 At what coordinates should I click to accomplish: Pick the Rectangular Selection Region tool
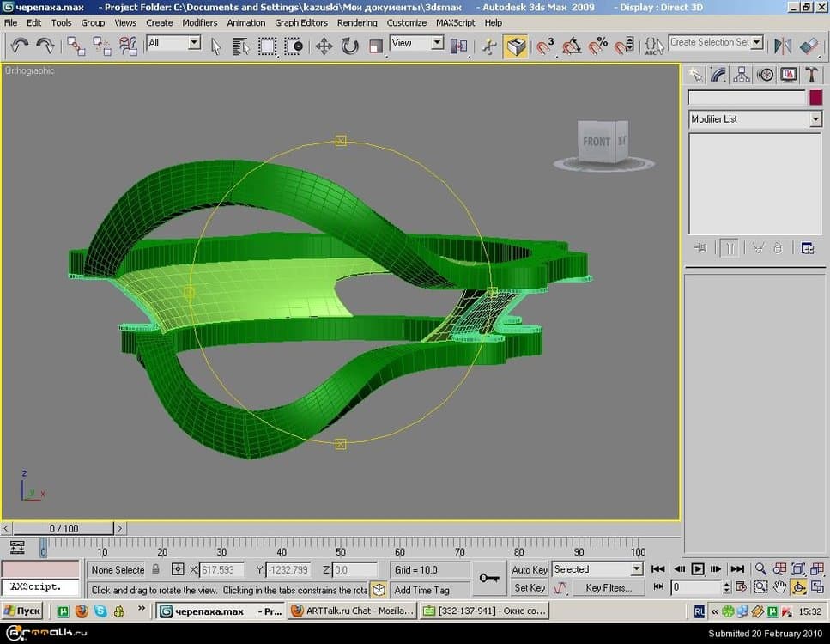[267, 46]
